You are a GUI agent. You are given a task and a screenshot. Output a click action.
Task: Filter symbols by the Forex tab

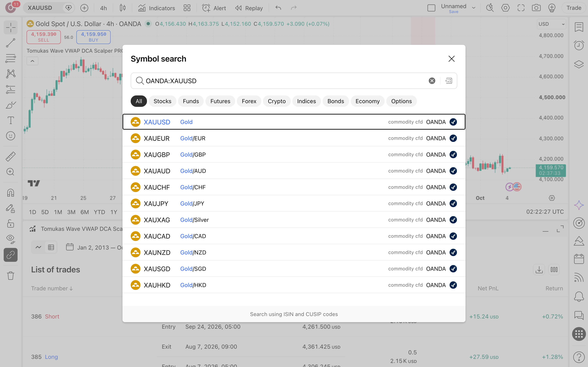pyautogui.click(x=249, y=101)
